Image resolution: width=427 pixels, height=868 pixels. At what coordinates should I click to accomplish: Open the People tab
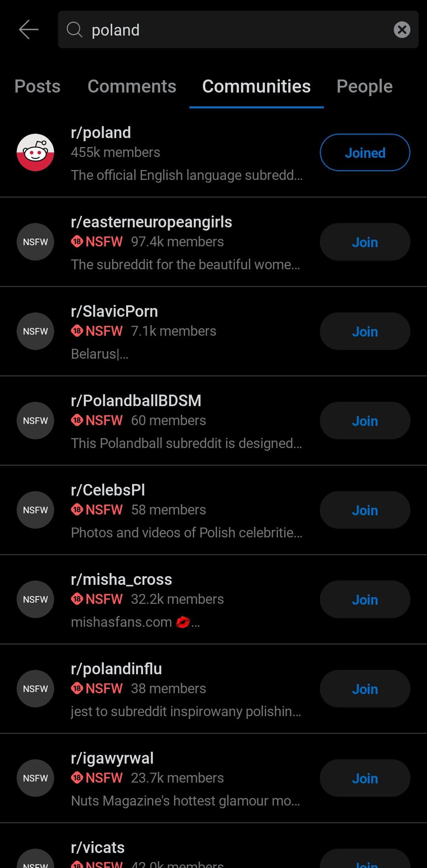tap(364, 86)
